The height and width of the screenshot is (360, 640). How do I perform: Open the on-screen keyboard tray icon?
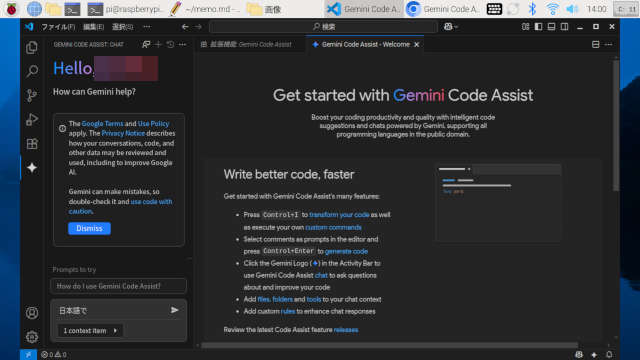tap(494, 9)
